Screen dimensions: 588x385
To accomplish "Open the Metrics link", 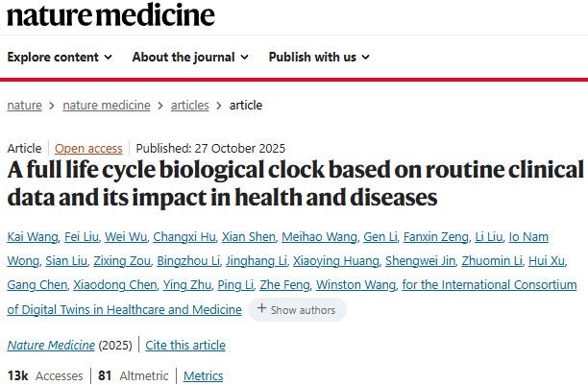I will point(203,375).
